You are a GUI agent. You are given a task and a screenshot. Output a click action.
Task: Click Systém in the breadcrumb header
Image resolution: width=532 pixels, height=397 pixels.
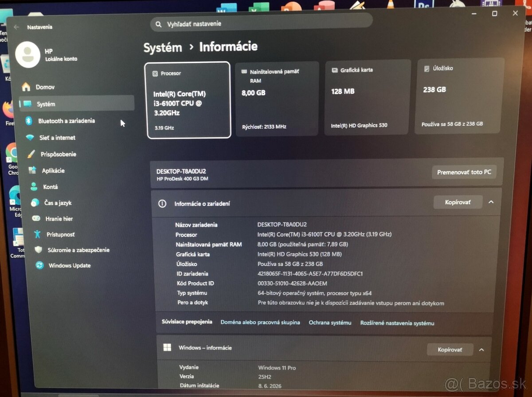point(163,47)
